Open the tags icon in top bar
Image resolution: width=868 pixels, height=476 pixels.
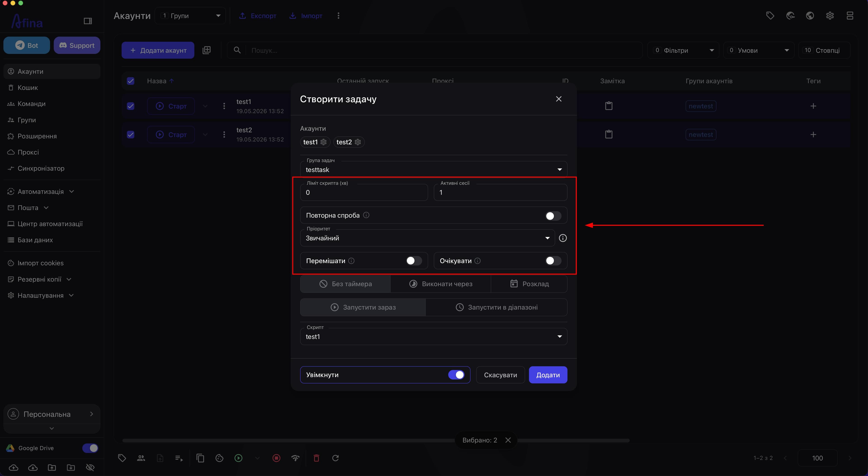[x=770, y=16]
